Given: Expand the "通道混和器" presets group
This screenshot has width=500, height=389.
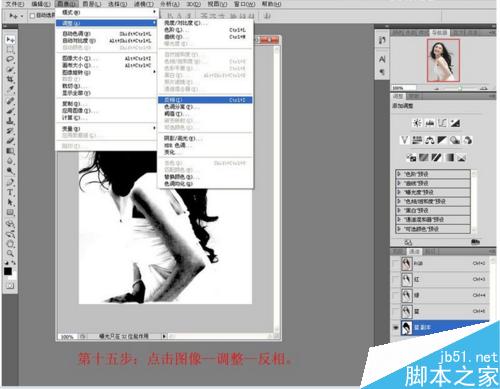Looking at the screenshot, I should click(399, 220).
